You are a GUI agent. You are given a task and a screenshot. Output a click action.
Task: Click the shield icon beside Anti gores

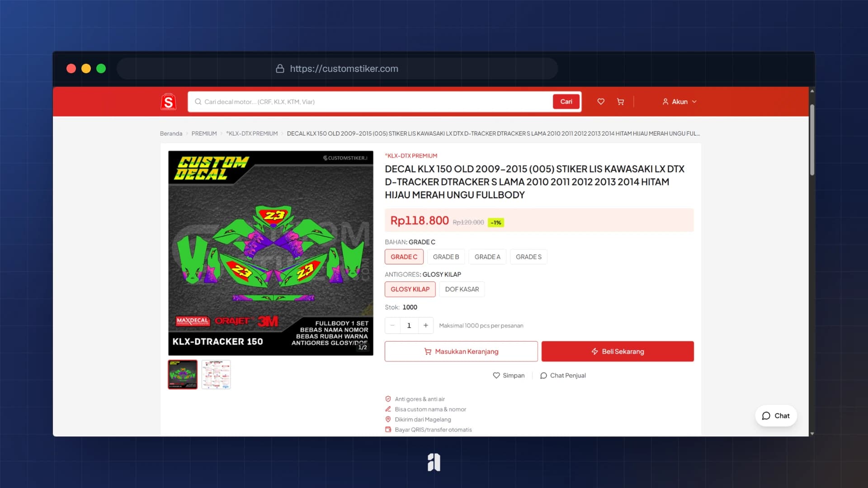pos(388,399)
